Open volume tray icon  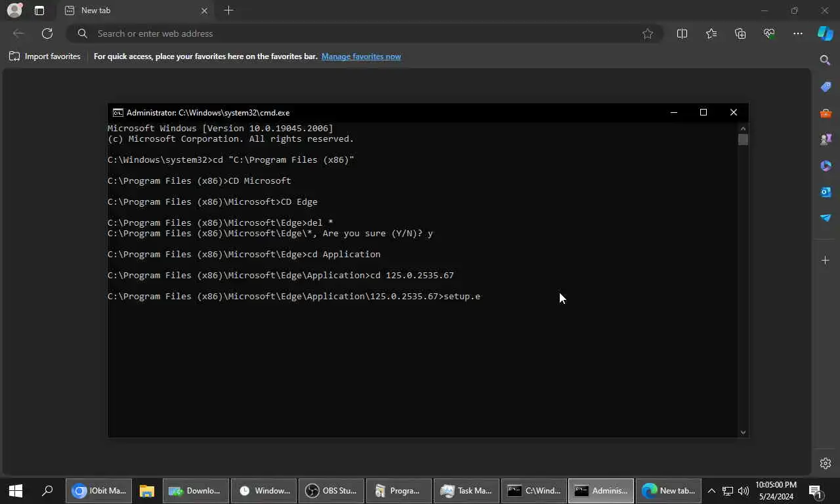[744, 490]
